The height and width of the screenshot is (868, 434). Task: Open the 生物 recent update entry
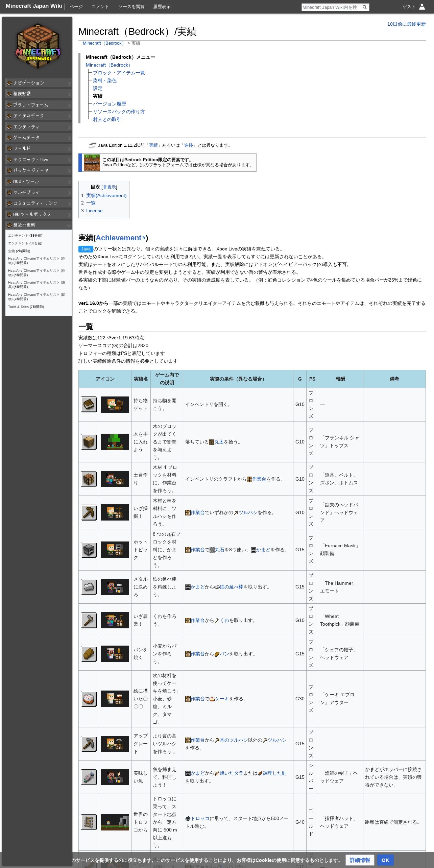coord(11,251)
